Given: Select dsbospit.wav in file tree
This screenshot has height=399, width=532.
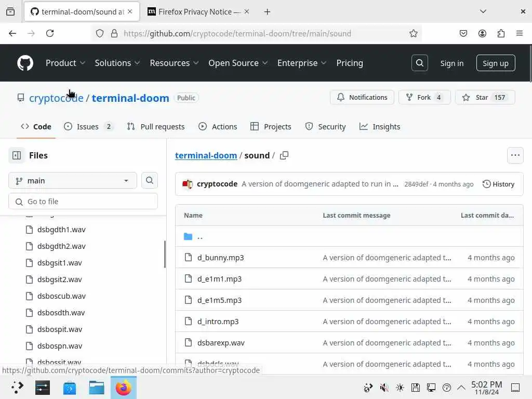Looking at the screenshot, I should (60, 329).
